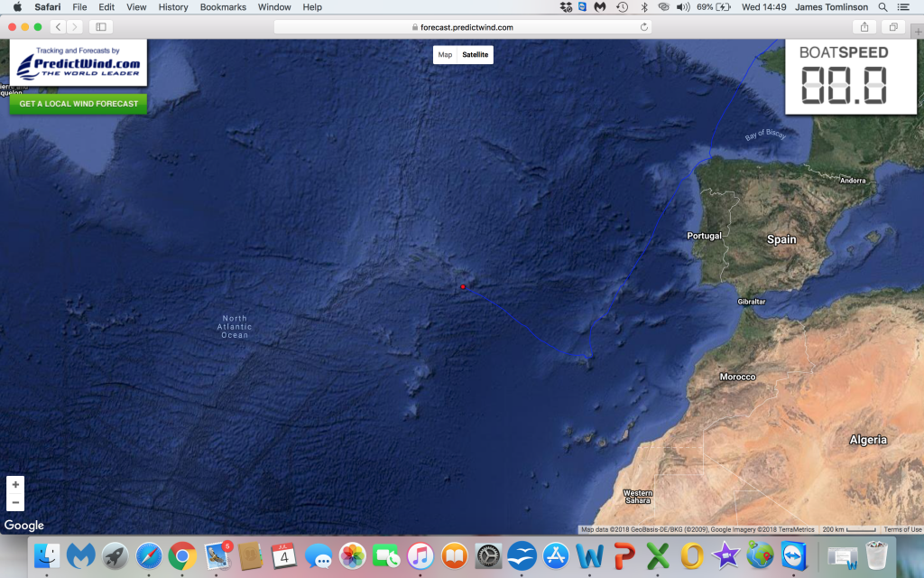
Task: Open the volume control
Action: pos(683,7)
